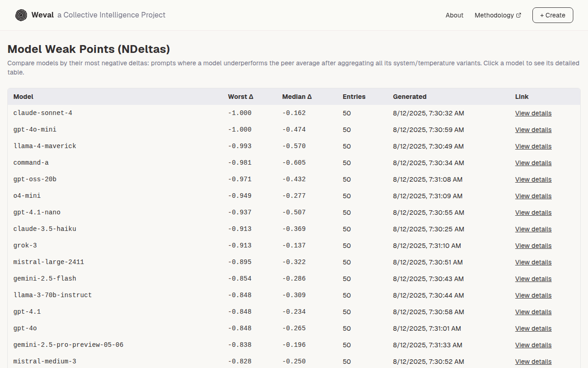Click the + Create button

point(553,15)
